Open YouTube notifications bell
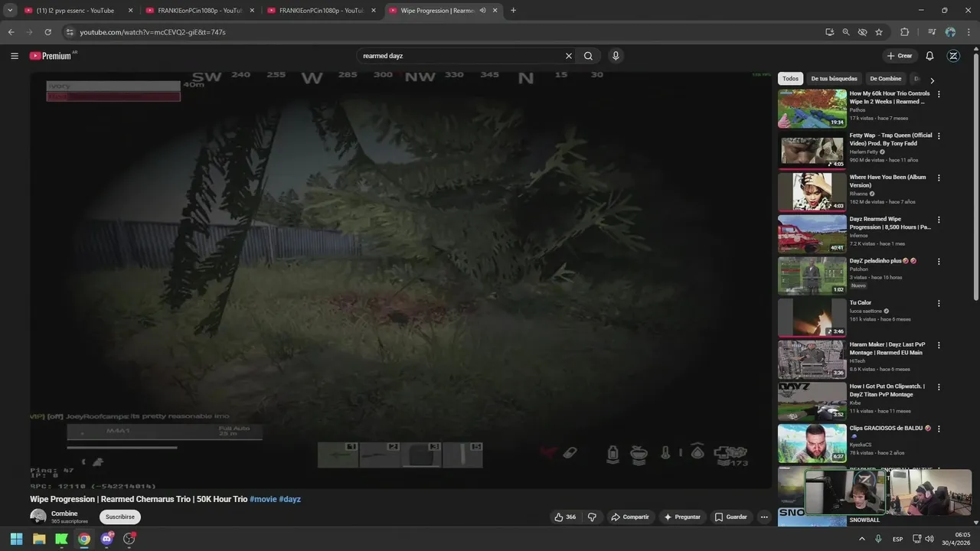The image size is (980, 551). 929,56
